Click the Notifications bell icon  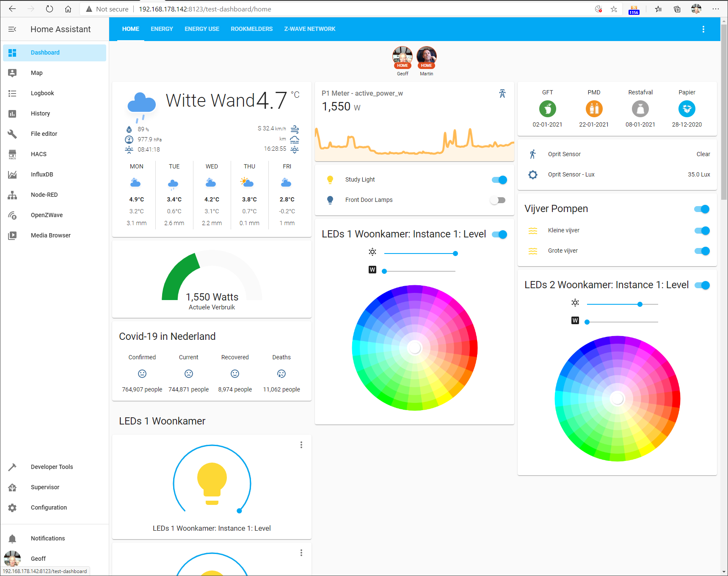tap(12, 538)
